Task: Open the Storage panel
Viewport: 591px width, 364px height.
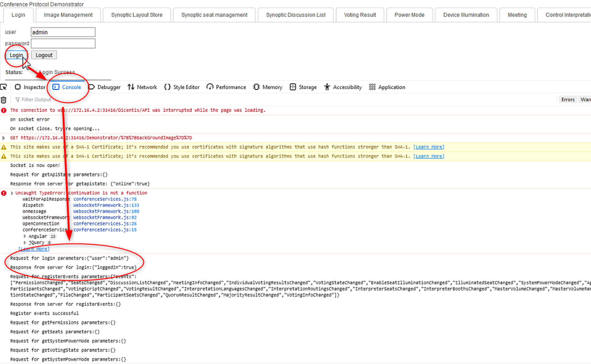Action: [x=303, y=87]
